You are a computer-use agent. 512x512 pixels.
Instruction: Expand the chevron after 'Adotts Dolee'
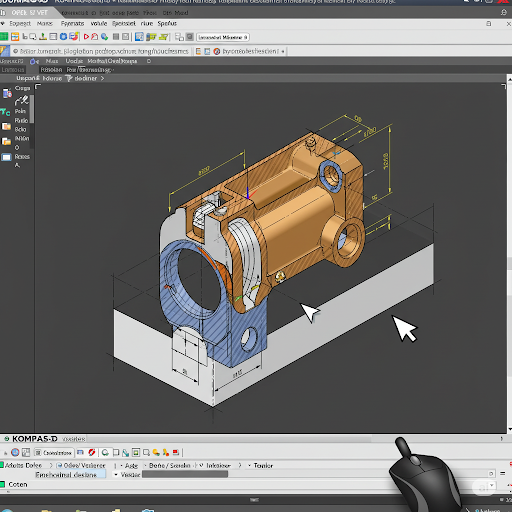51,465
